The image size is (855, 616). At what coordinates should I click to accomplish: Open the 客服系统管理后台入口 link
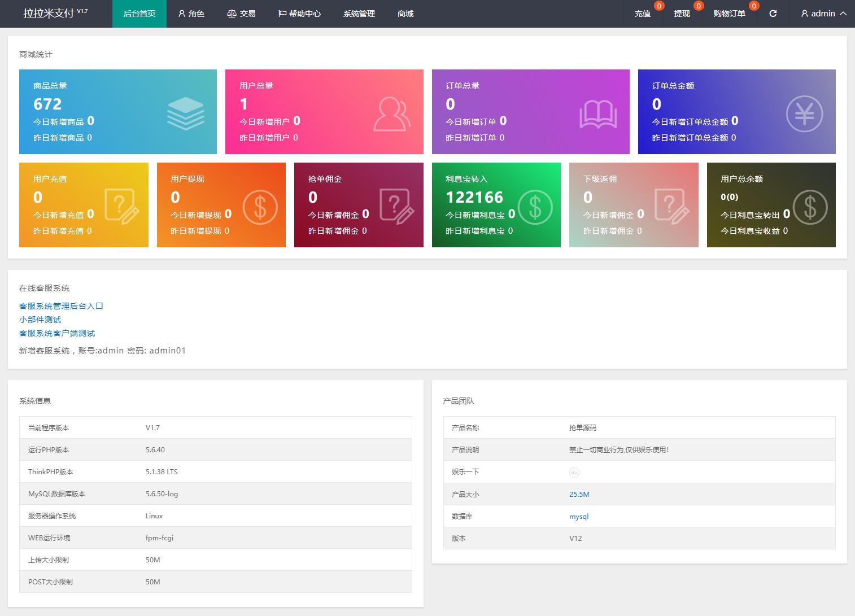[61, 306]
